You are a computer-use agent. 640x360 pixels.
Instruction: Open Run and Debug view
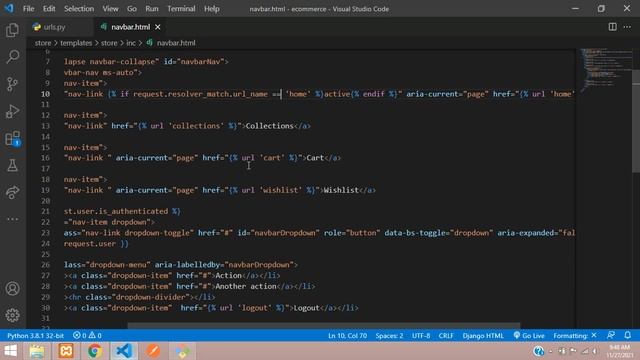click(x=12, y=111)
